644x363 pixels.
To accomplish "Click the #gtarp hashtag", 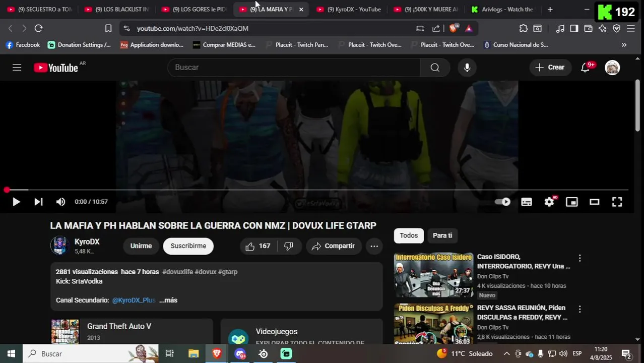I will [228, 272].
